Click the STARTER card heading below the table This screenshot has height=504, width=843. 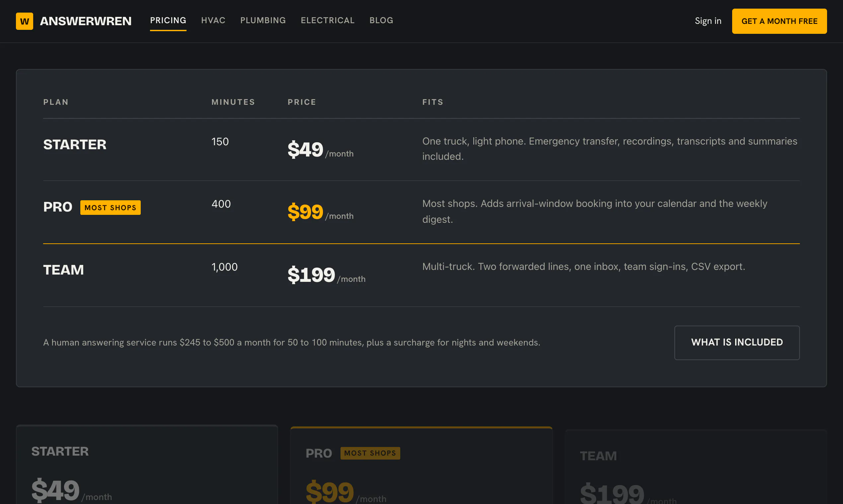(x=60, y=451)
